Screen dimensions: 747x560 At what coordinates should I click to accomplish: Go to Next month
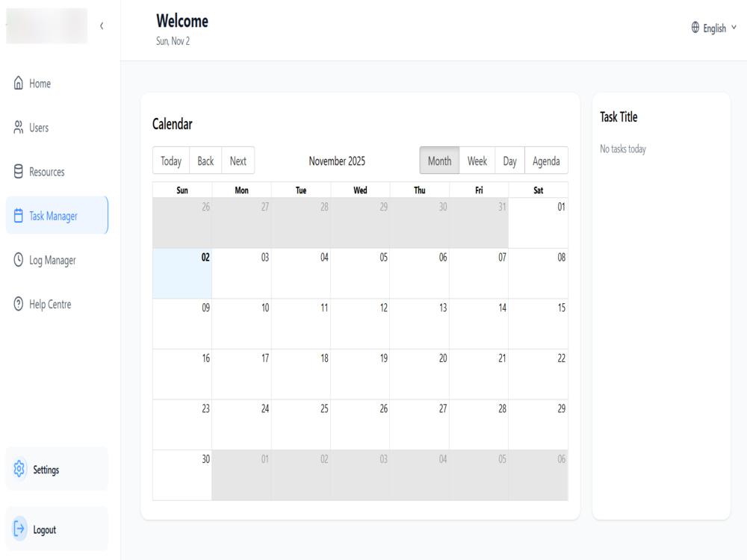(238, 161)
